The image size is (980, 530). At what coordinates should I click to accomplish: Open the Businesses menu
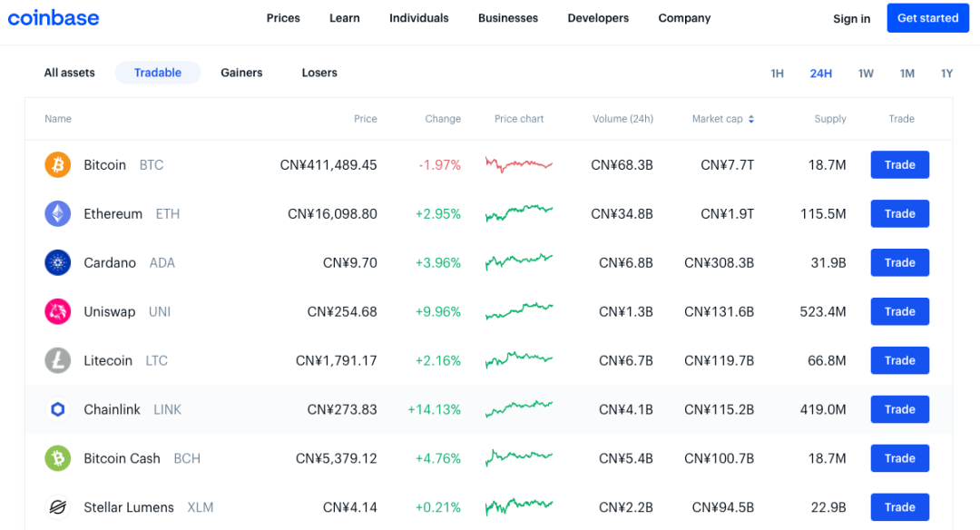[x=508, y=18]
